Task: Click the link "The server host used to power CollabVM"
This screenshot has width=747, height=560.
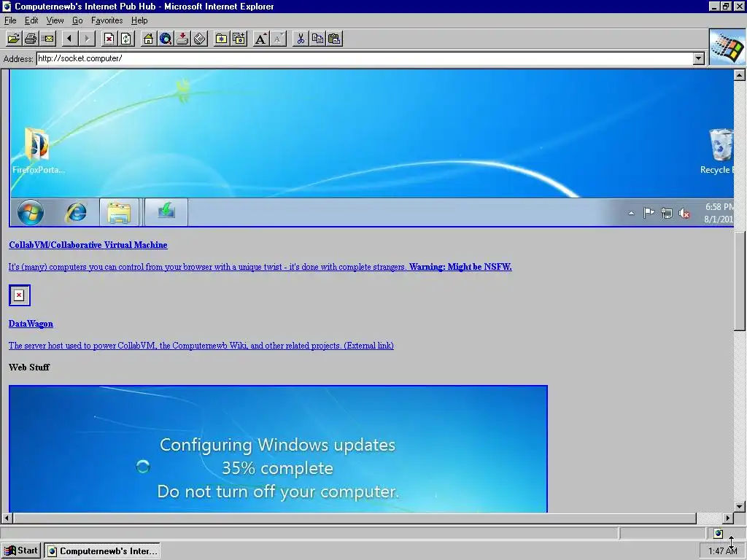Action: click(201, 346)
